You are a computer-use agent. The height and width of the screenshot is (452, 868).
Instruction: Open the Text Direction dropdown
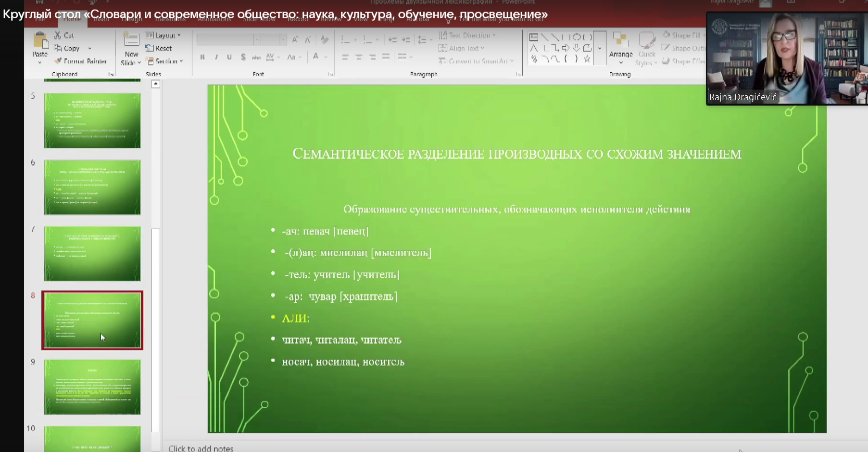(x=467, y=35)
